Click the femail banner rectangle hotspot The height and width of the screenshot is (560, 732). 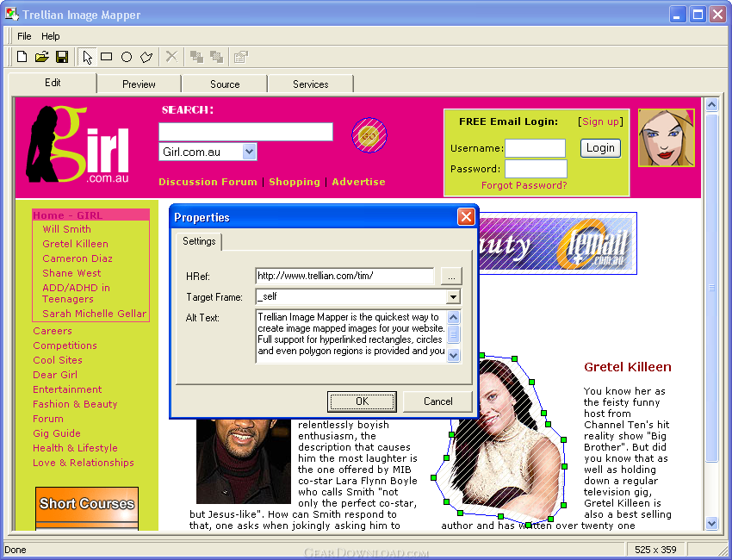coord(558,243)
